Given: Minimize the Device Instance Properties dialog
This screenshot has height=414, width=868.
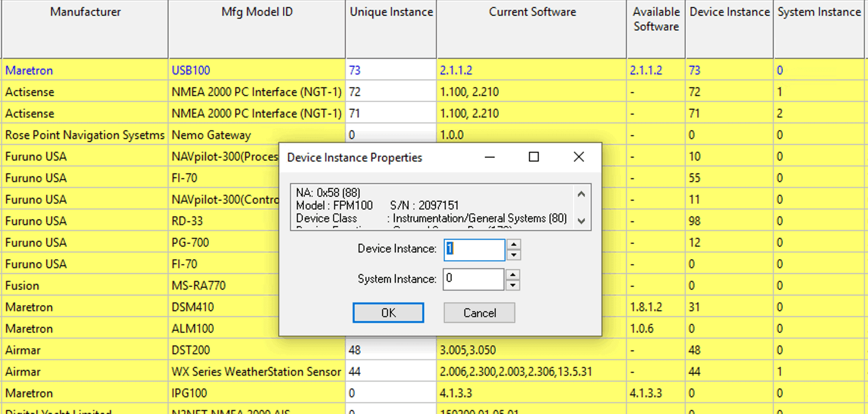Looking at the screenshot, I should [490, 157].
